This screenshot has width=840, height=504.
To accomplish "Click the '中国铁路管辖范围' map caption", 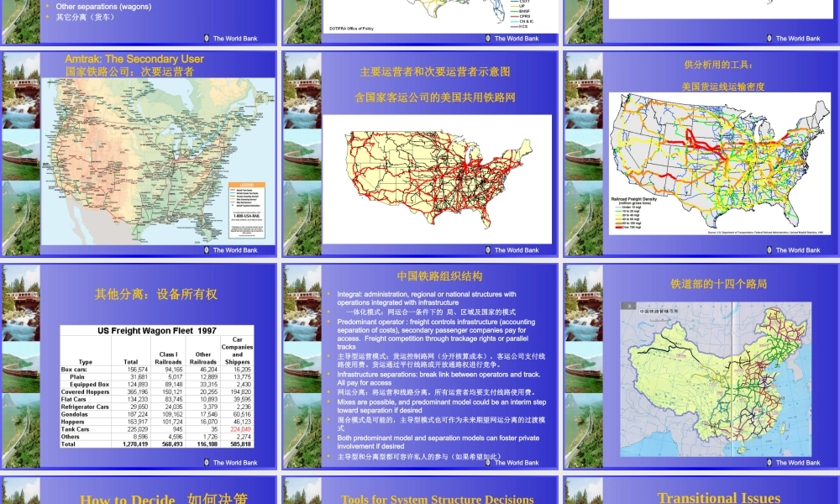I will (659, 311).
